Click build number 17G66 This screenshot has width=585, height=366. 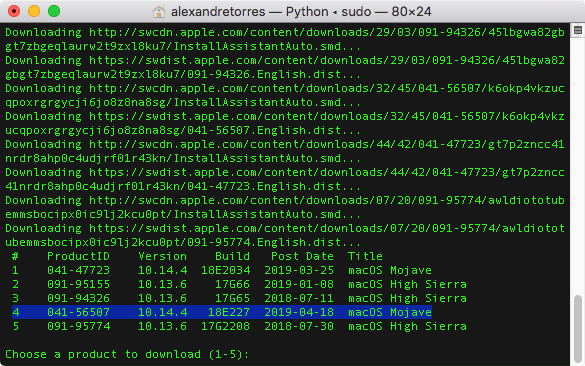[x=232, y=284]
